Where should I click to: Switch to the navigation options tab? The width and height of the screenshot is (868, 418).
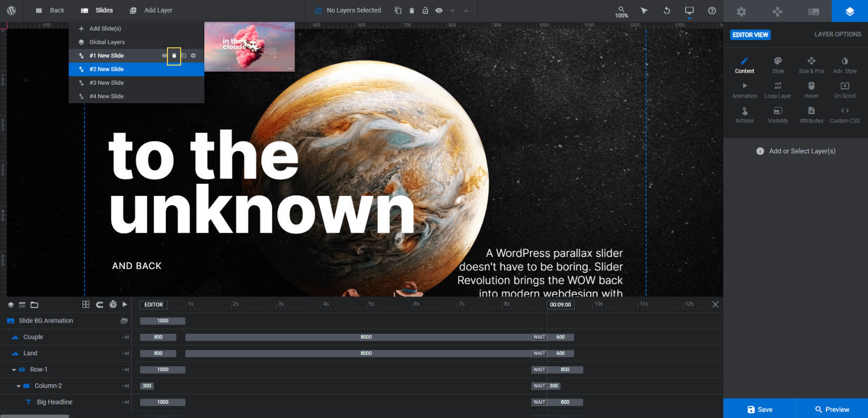[x=777, y=11]
